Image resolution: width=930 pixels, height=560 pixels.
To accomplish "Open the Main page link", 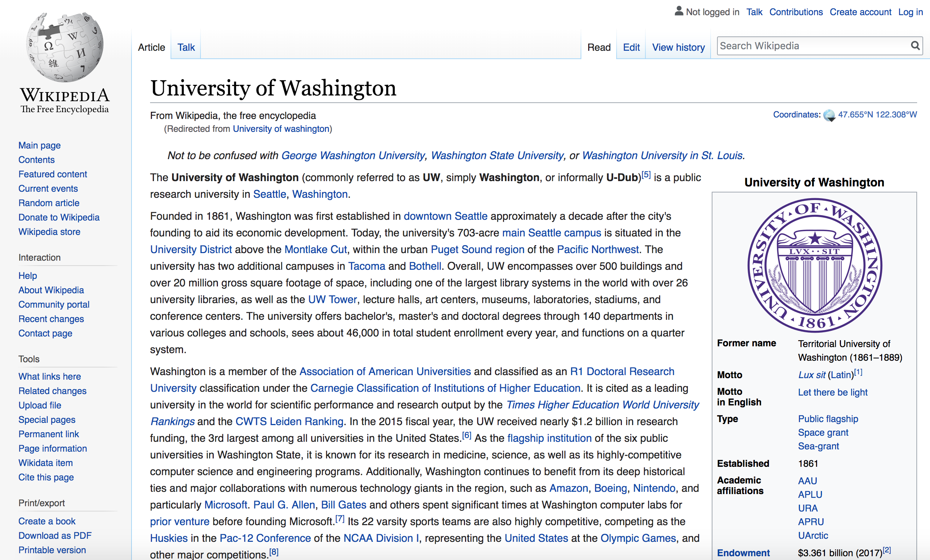I will click(x=39, y=145).
